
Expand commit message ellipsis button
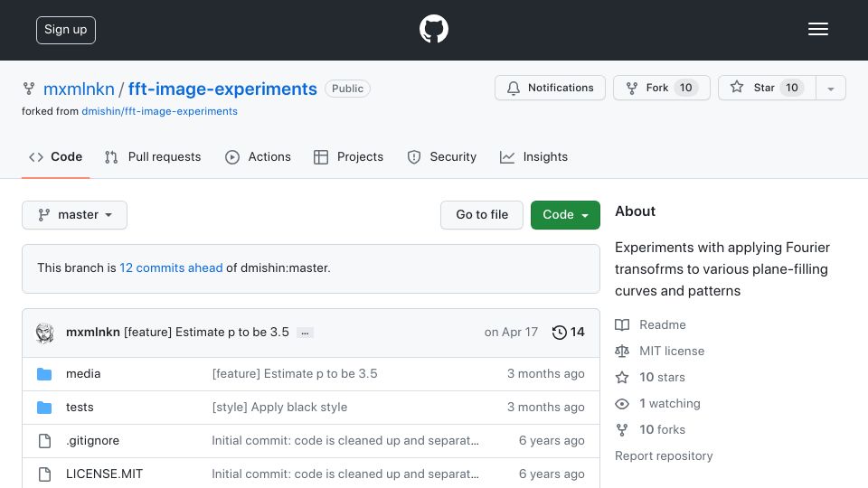[305, 333]
